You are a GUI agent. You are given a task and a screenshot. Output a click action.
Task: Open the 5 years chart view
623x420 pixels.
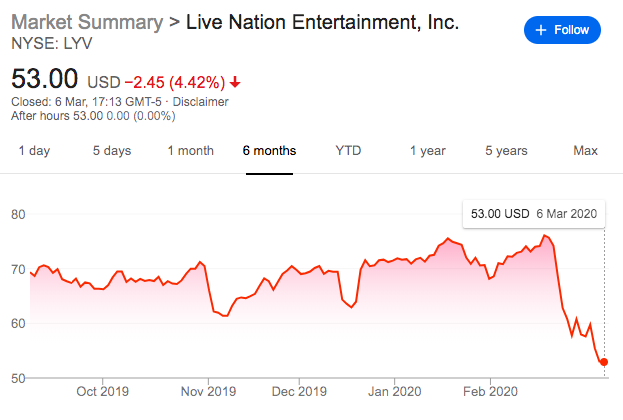coord(506,151)
